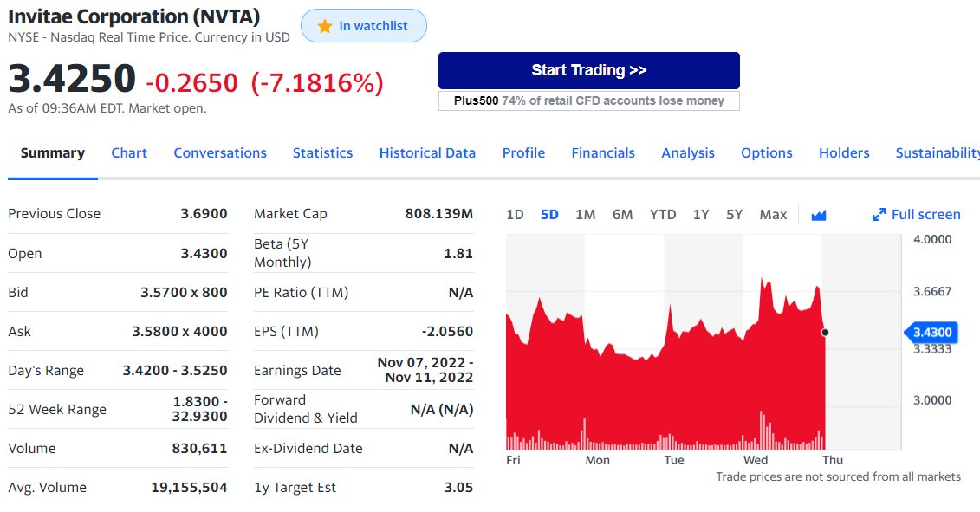980x512 pixels.
Task: Click the Bid value 3.5700 x 800
Action: (184, 293)
